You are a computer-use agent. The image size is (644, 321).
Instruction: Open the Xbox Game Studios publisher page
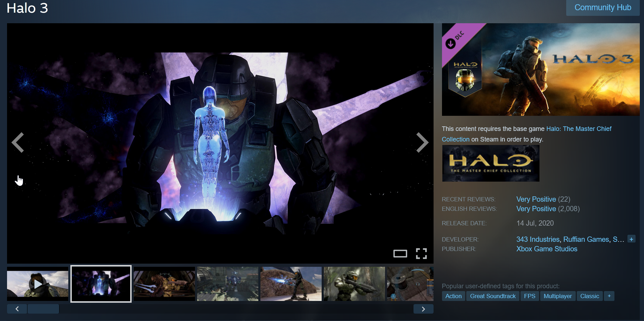click(547, 249)
